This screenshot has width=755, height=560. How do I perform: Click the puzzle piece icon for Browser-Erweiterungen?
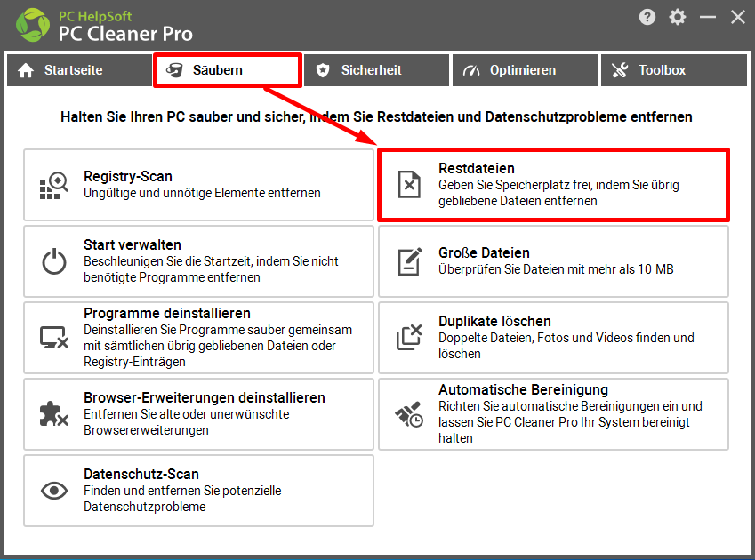tap(54, 413)
